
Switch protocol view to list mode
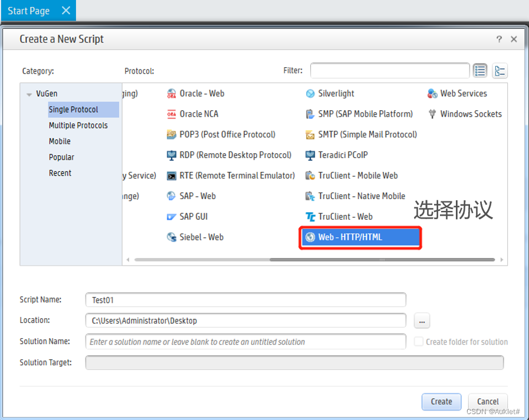pos(479,71)
